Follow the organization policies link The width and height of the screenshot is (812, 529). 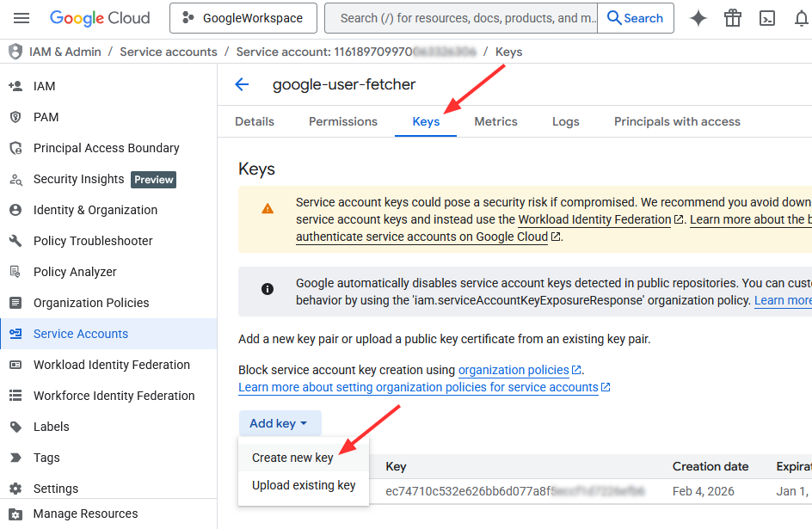[x=514, y=370]
